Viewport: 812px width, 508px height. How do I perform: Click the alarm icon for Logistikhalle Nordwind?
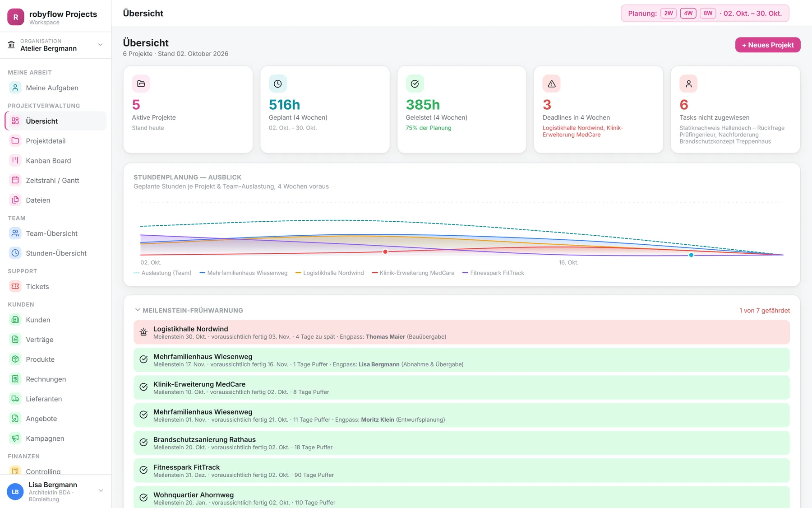143,332
